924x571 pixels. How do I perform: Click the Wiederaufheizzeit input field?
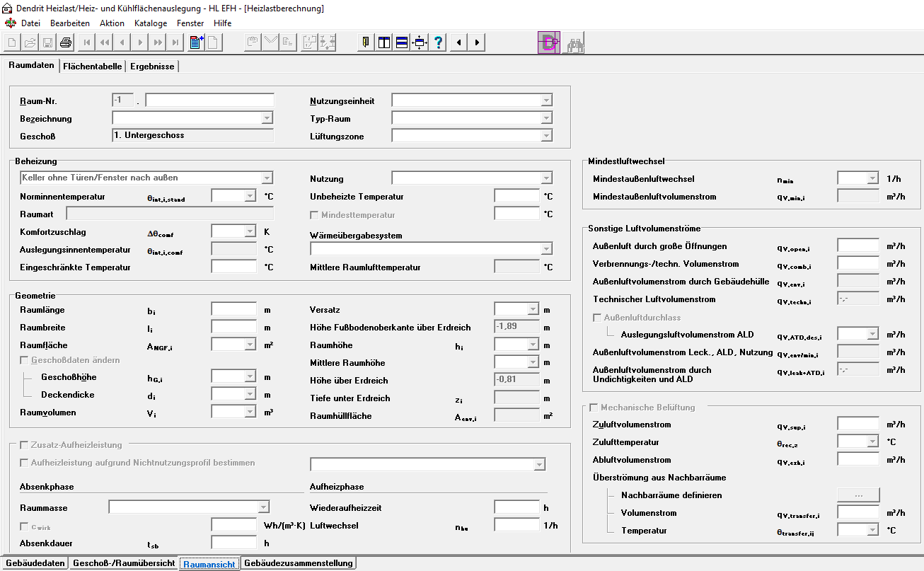[x=516, y=507]
